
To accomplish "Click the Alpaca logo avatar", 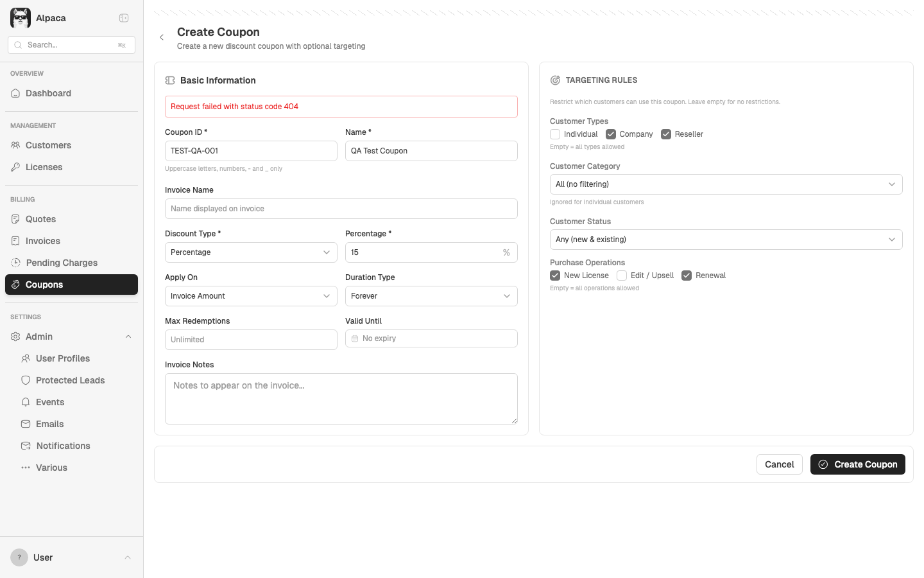I will click(21, 18).
